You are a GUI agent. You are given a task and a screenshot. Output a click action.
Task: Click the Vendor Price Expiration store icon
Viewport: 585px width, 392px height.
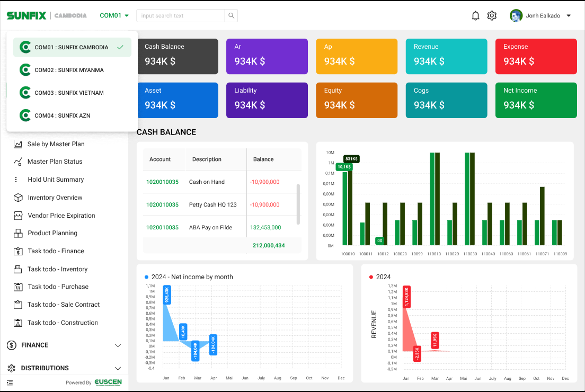tap(18, 216)
